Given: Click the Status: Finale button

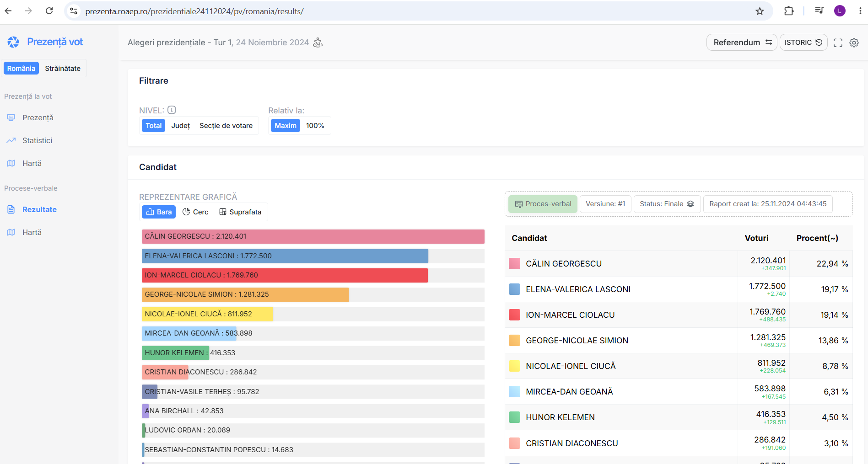Looking at the screenshot, I should pos(667,204).
